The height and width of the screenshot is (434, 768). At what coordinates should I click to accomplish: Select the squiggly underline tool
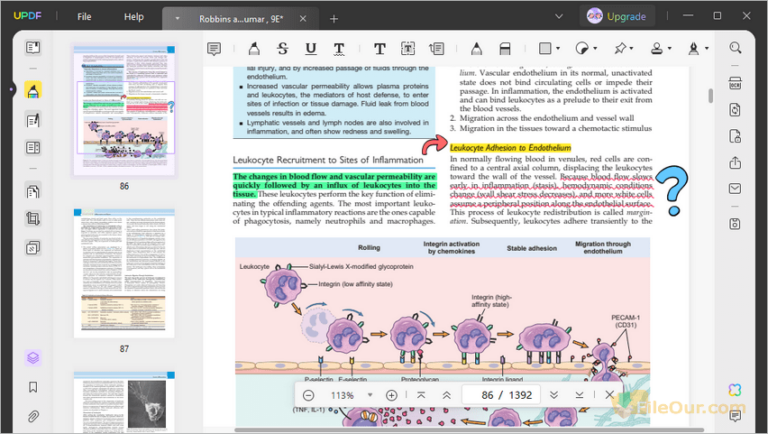tap(339, 48)
